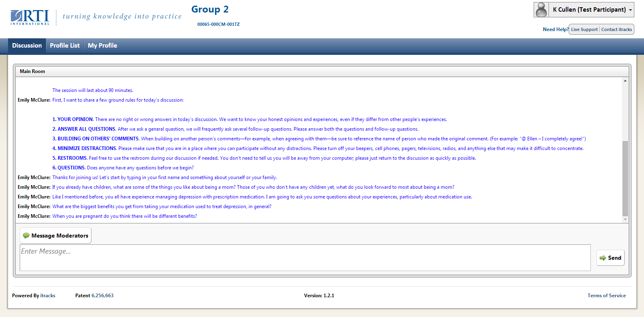
Task: Click the '3. BUILDING ON OTHERS' COMMENTS' line
Action: tap(319, 139)
